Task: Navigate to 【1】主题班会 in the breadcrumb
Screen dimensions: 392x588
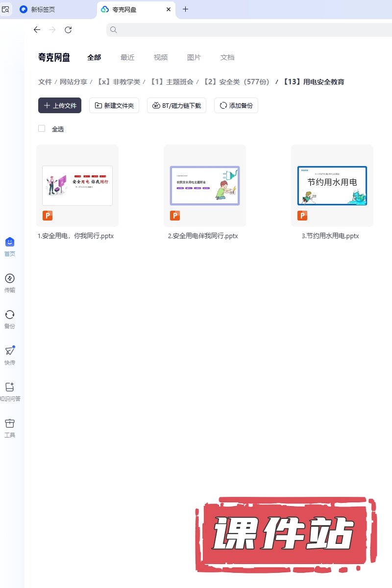Action: (x=171, y=82)
